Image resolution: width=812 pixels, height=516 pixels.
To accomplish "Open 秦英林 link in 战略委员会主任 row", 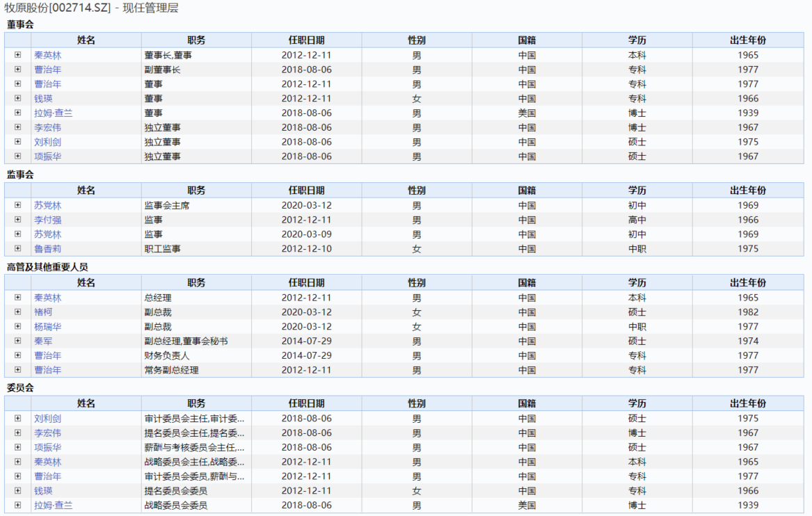I will pyautogui.click(x=47, y=462).
